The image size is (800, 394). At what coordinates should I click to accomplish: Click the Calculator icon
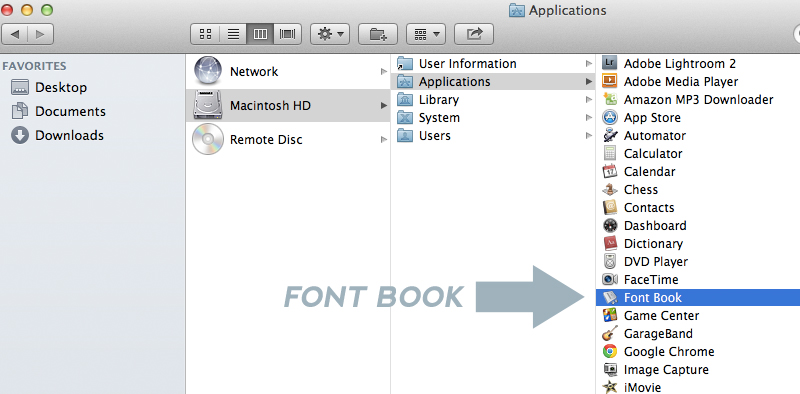pos(610,153)
